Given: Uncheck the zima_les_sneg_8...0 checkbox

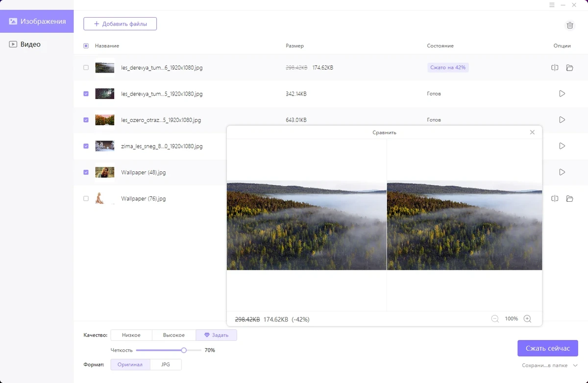Looking at the screenshot, I should 86,146.
